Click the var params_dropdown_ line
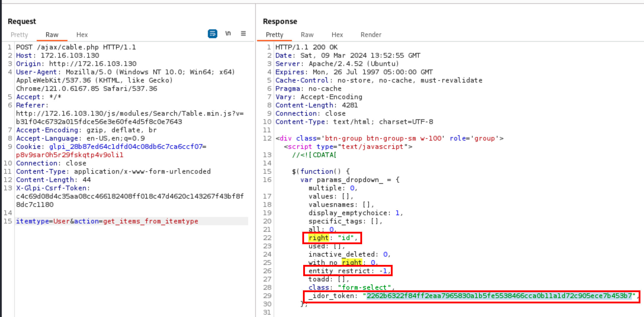This screenshot has height=317, width=644. (350, 180)
